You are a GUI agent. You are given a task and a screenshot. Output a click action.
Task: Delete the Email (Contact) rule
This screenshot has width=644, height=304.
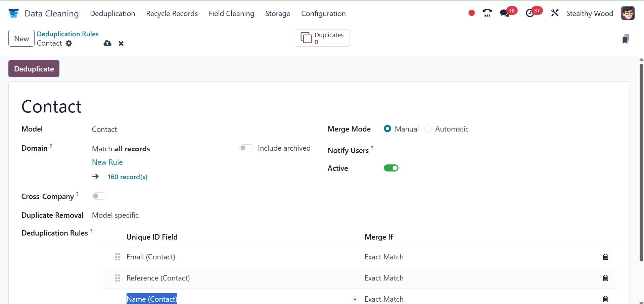pos(605,257)
